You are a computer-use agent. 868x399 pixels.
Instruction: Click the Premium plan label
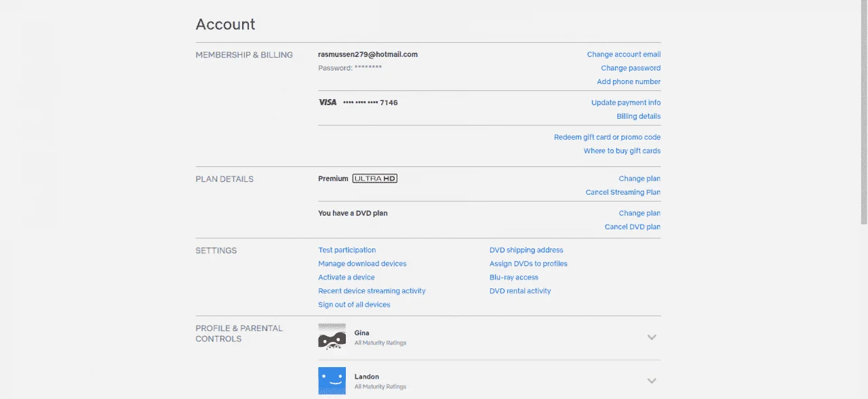[333, 178]
